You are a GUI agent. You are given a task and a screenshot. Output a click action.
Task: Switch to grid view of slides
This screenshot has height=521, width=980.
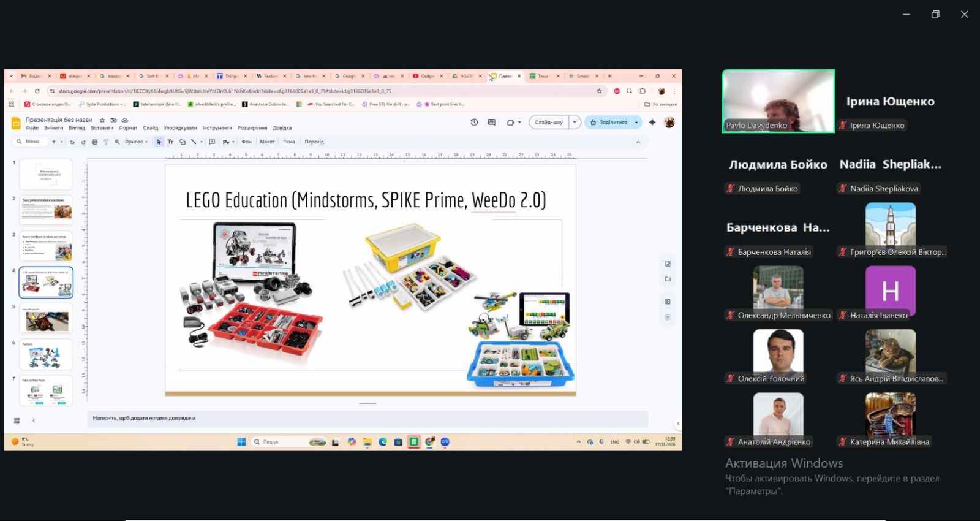point(17,420)
